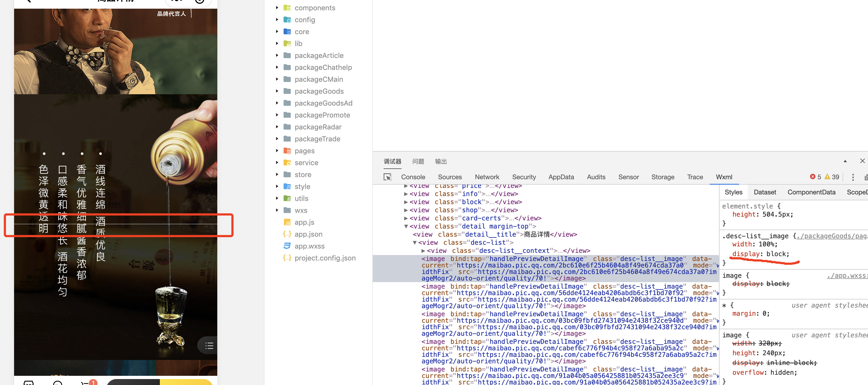Switch to the Console tab

(413, 177)
